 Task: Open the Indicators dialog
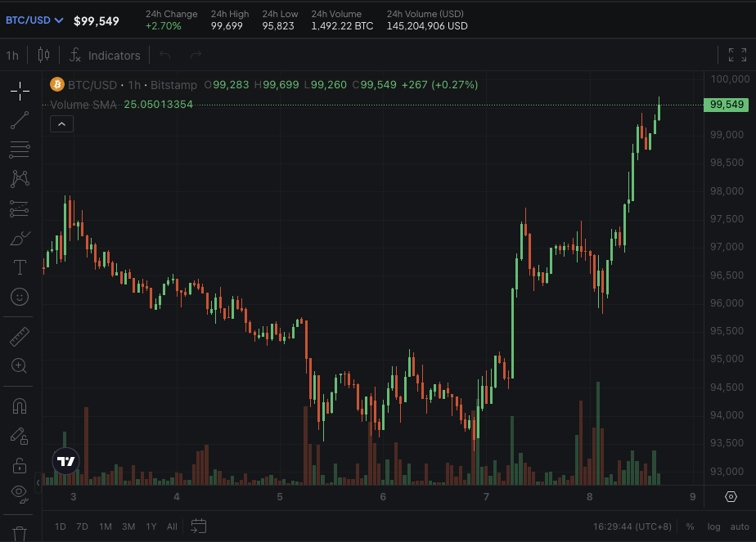tap(105, 56)
